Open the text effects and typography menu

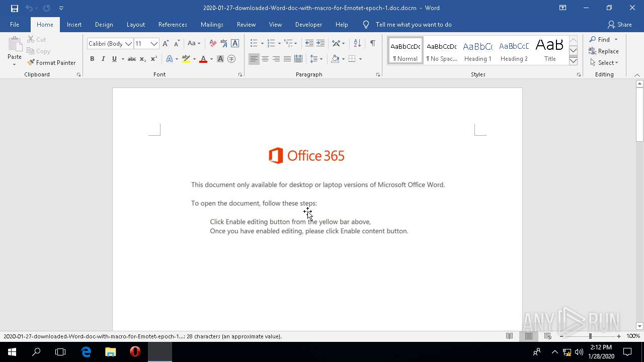click(170, 59)
